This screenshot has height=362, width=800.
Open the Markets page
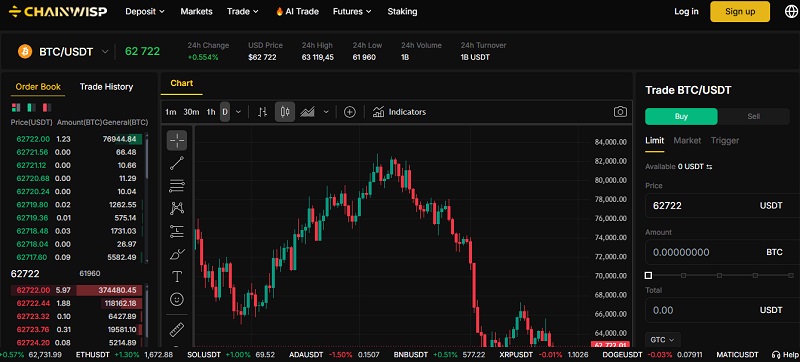(196, 11)
